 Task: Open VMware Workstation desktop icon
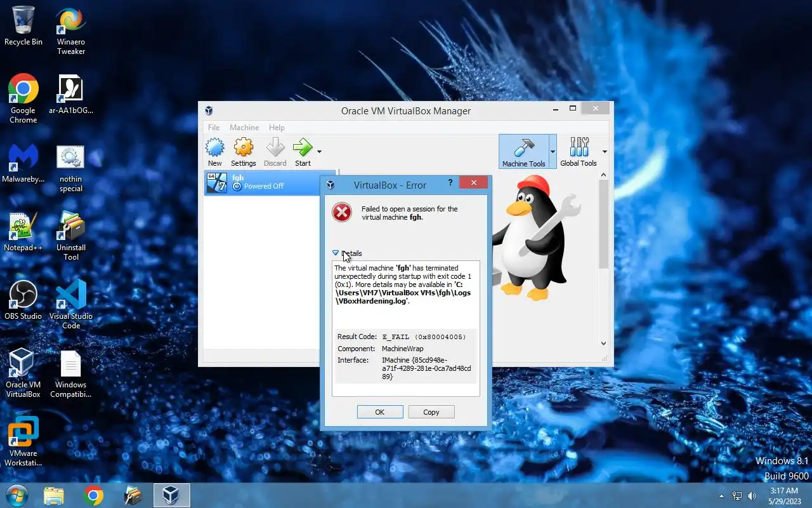(23, 441)
